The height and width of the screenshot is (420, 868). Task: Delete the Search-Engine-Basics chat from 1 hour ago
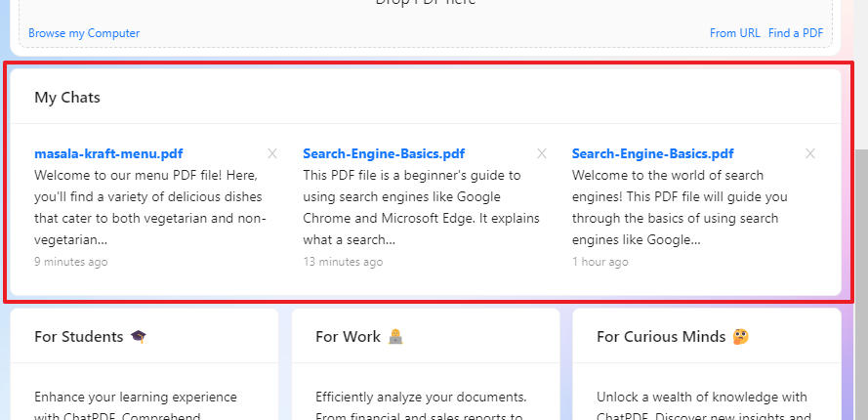tap(810, 153)
